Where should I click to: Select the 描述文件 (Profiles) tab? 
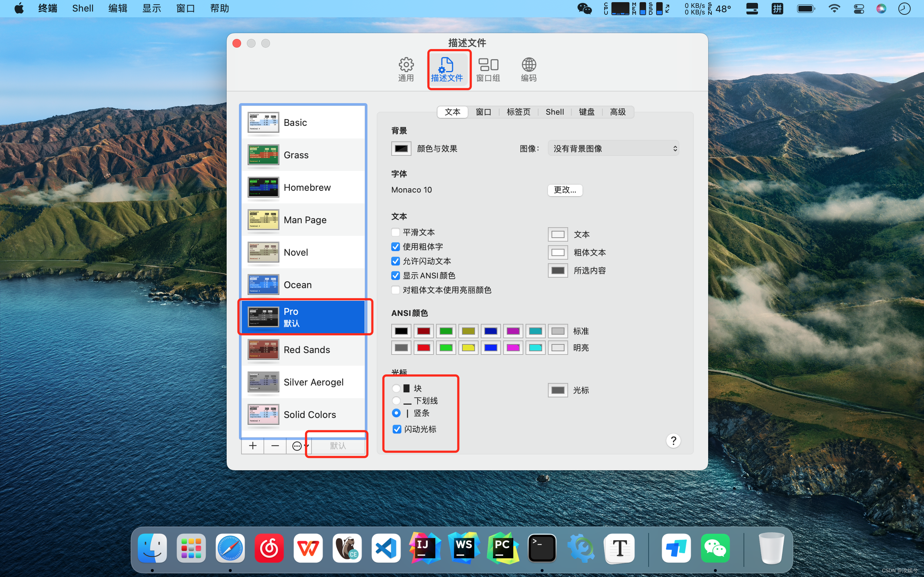pyautogui.click(x=447, y=69)
